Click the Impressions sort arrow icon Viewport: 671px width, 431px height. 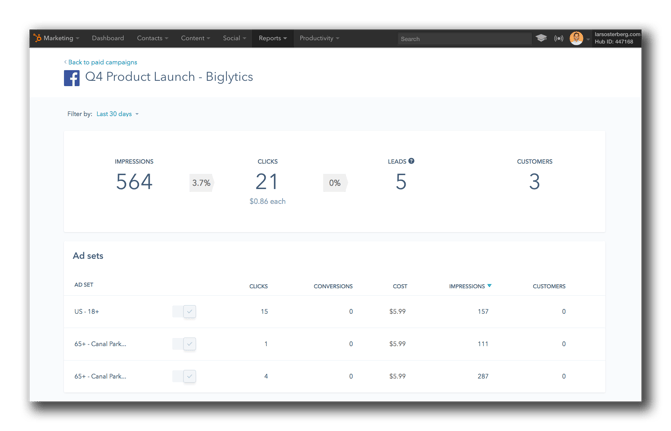490,285
